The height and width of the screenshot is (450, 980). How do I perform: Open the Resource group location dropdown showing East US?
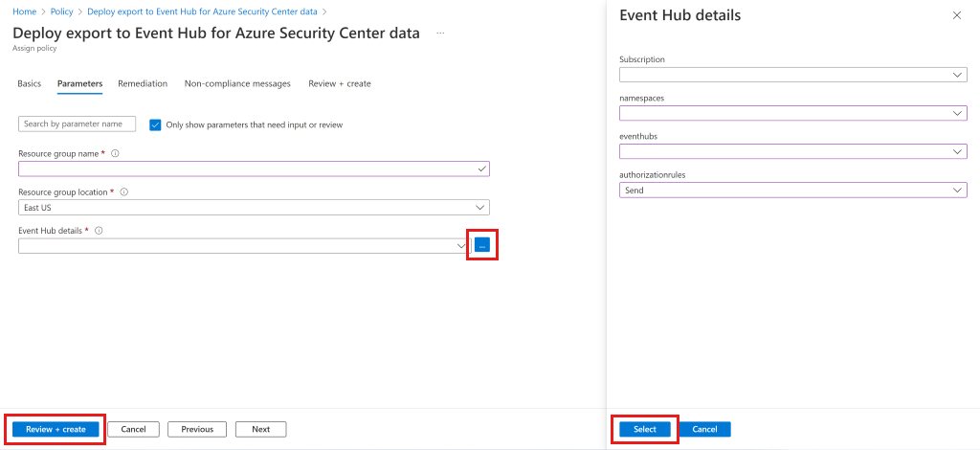point(254,207)
